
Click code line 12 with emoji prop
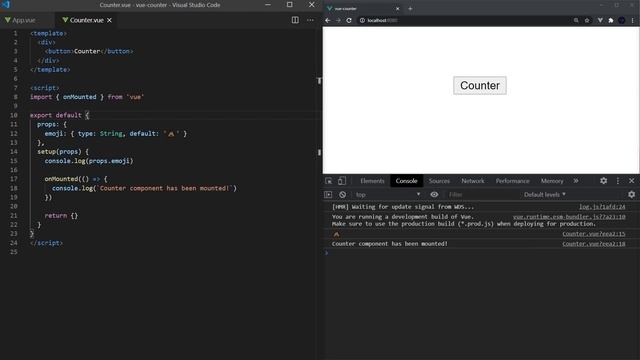[116, 133]
